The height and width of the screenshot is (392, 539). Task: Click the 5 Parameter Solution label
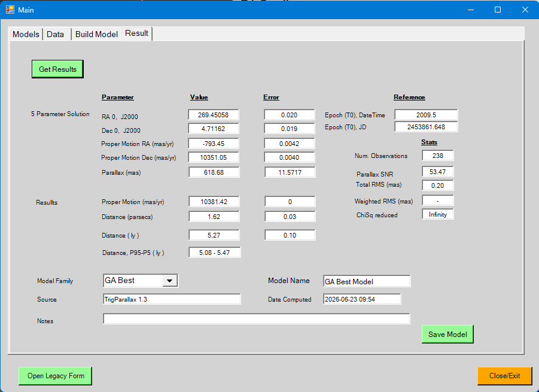coord(60,114)
